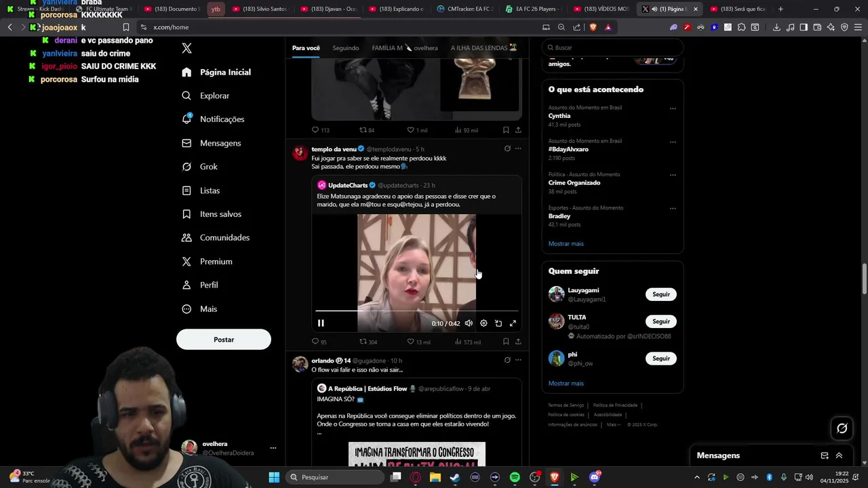Switch to the A ILHA DAS LENDAS tab
Viewport: 868px width, 488px height.
click(x=484, y=48)
